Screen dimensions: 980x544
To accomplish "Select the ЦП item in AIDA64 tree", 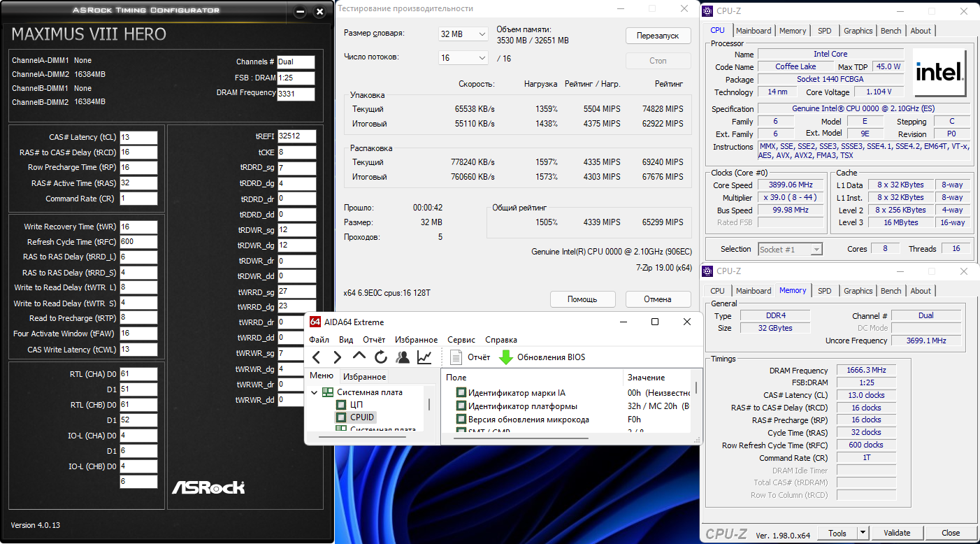I will tap(356, 405).
